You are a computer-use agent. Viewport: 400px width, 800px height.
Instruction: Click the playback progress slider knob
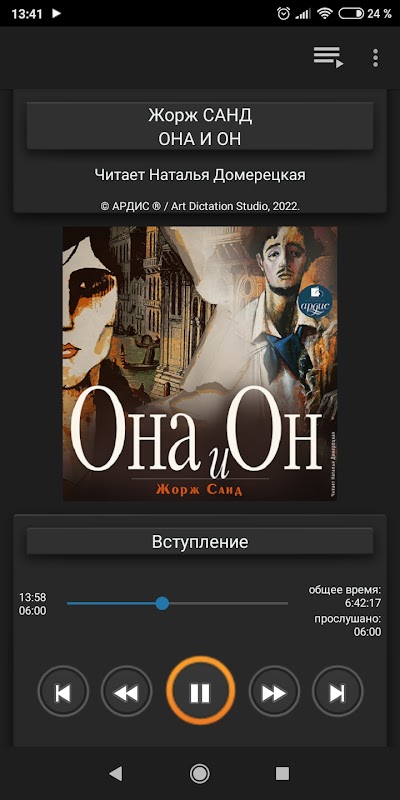162,603
